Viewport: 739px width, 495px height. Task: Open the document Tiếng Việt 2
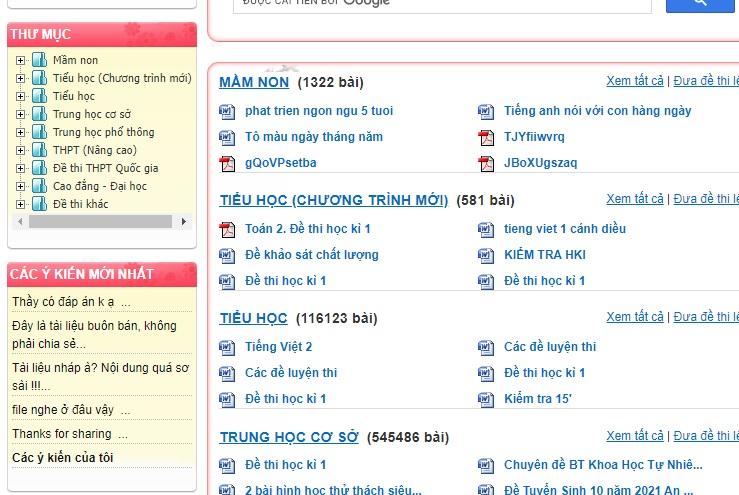pos(279,347)
